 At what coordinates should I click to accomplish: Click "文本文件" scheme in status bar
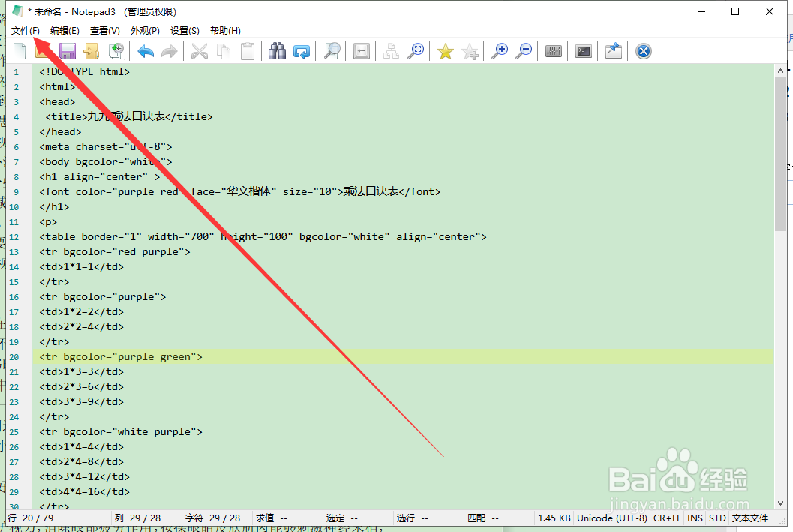(x=750, y=518)
